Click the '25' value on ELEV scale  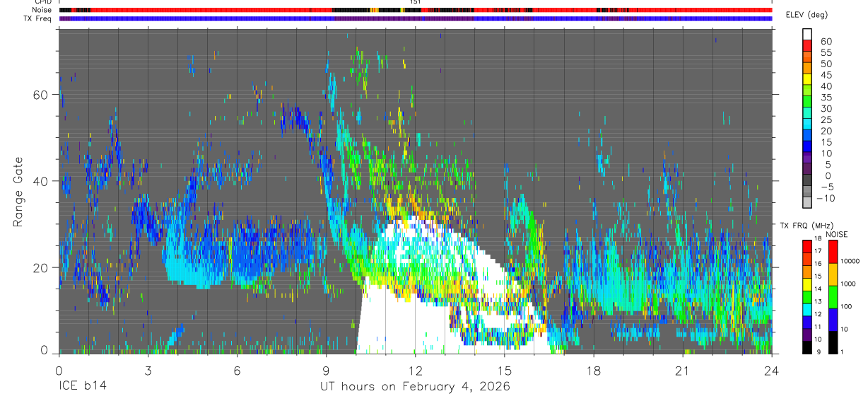pyautogui.click(x=826, y=120)
